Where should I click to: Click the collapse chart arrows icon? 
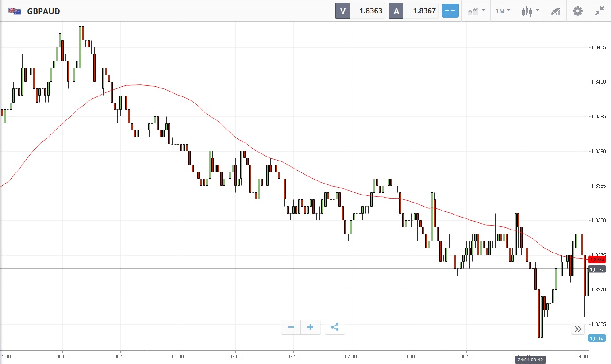pyautogui.click(x=599, y=11)
